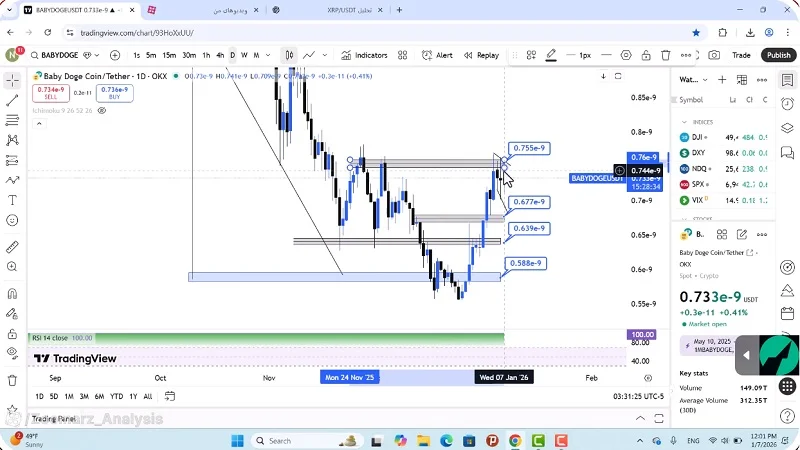Screen dimensions: 800x450
Task: Click the trash can remove-drawings icon
Action: tap(12, 380)
